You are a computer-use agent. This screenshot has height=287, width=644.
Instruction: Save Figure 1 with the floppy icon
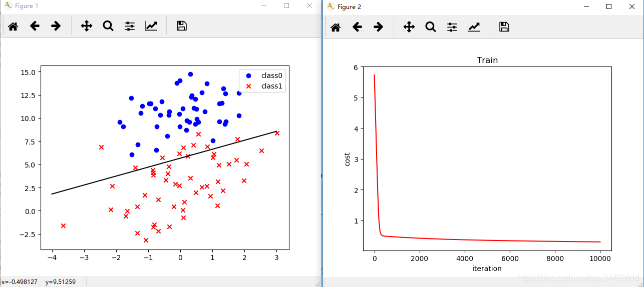tap(182, 26)
